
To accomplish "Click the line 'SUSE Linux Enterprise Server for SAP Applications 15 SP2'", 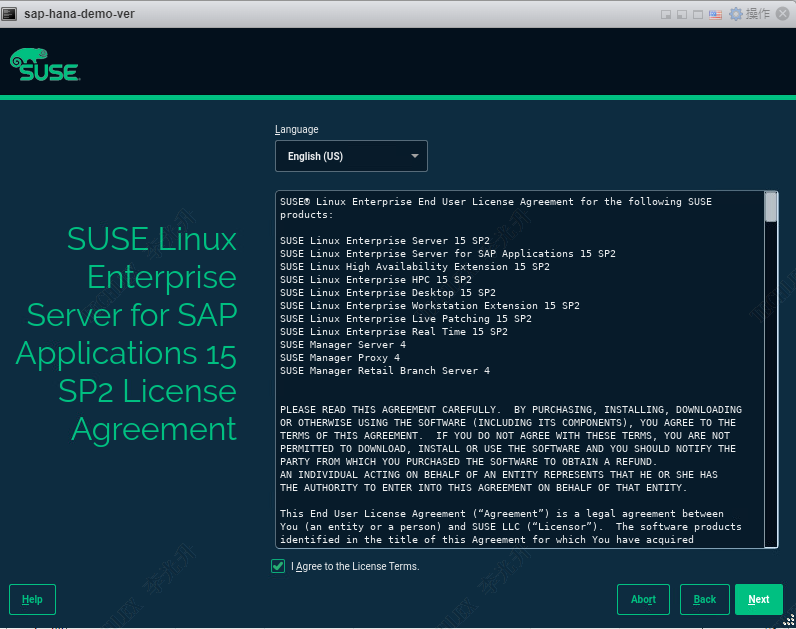I will click(x=447, y=253).
